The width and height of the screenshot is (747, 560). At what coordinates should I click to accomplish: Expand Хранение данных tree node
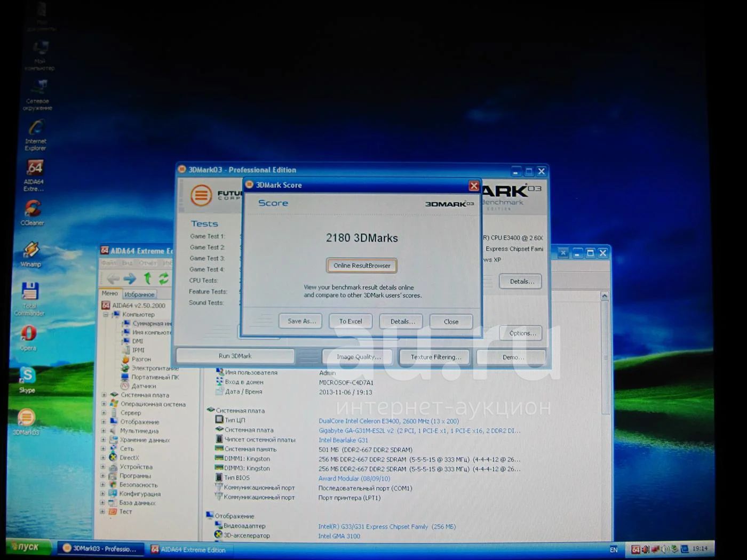[103, 440]
